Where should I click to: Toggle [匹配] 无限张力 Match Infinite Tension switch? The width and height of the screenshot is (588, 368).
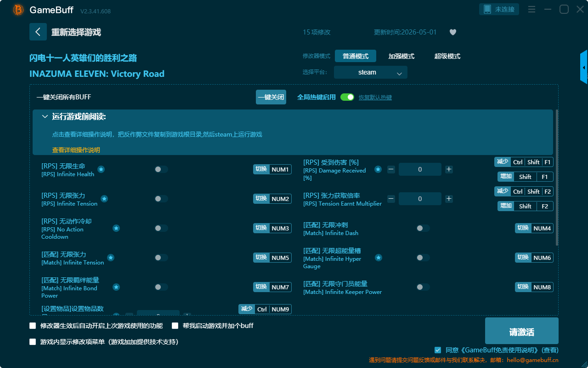pyautogui.click(x=161, y=258)
